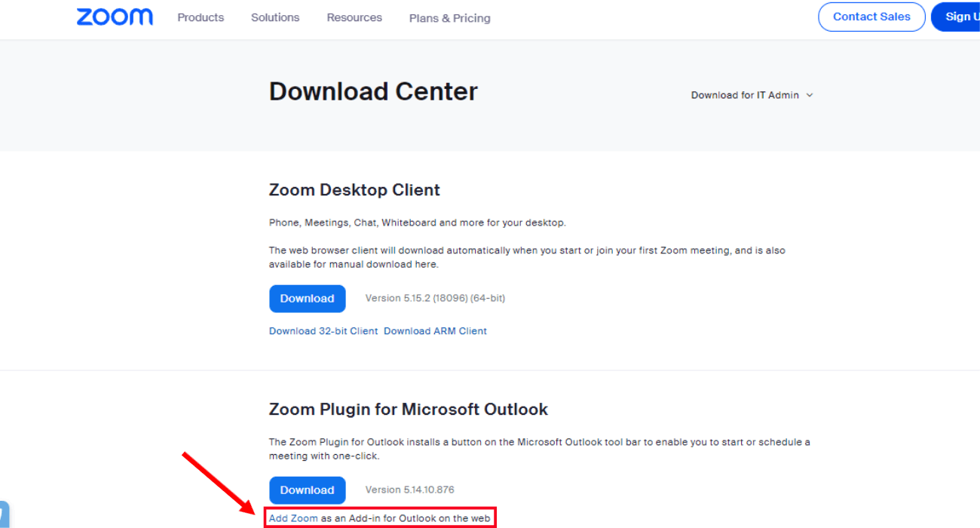Image resolution: width=980 pixels, height=528 pixels.
Task: Download the Zoom Desktop Client
Action: [308, 299]
